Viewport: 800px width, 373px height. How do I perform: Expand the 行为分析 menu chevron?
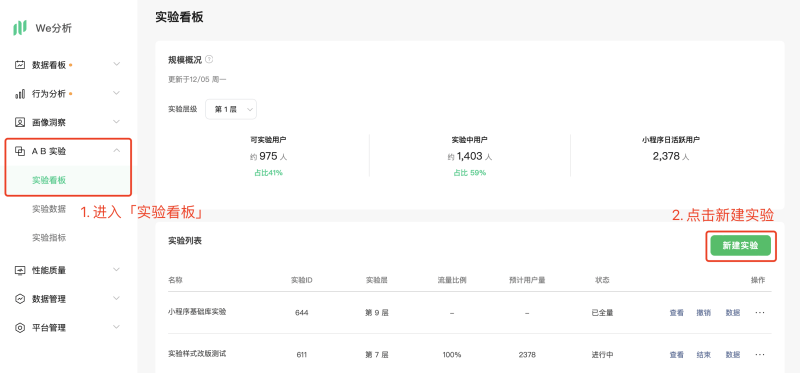117,93
